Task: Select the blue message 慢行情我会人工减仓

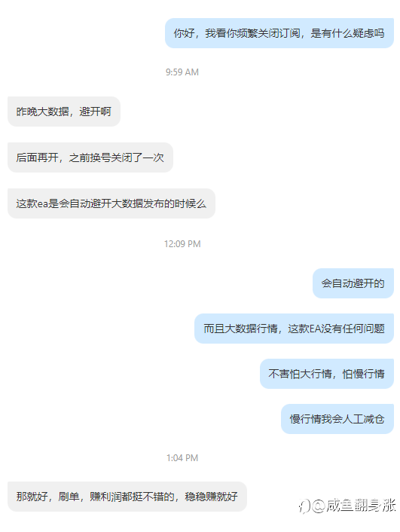Action: 337,419
